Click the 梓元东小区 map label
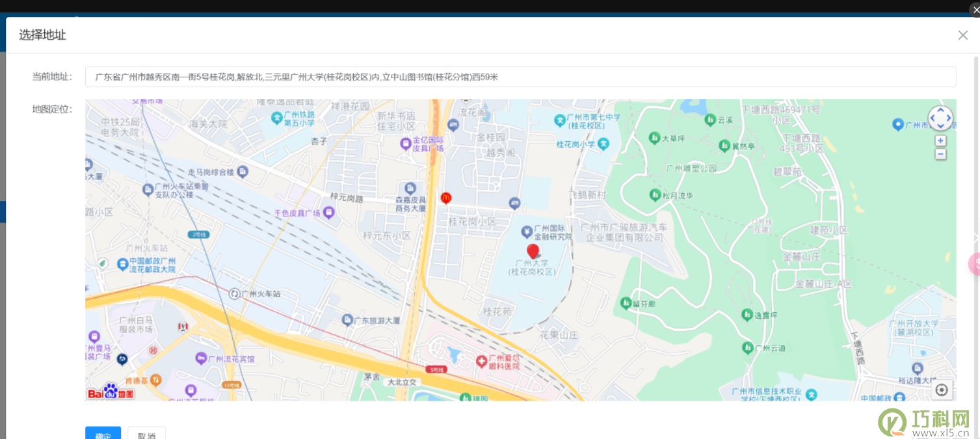 click(x=387, y=235)
